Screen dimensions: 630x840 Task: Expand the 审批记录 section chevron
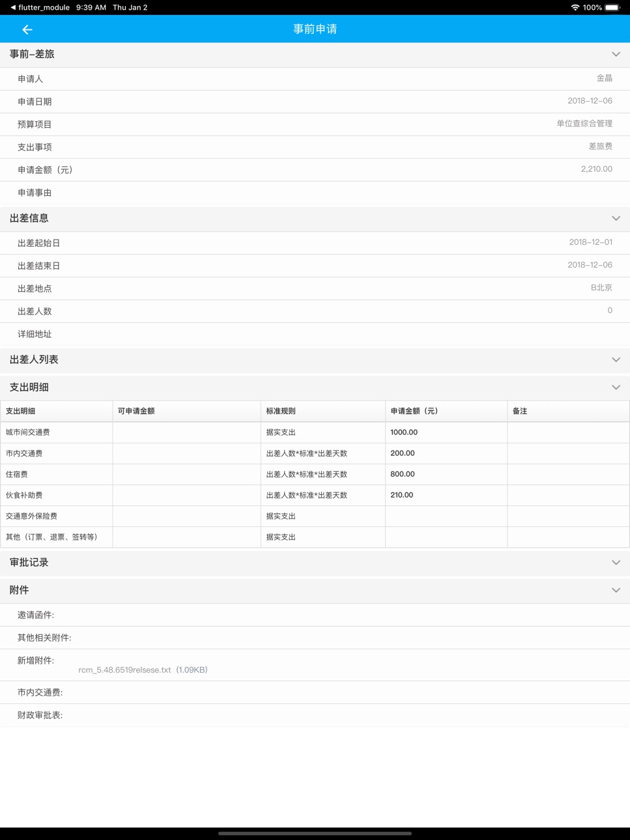(616, 563)
